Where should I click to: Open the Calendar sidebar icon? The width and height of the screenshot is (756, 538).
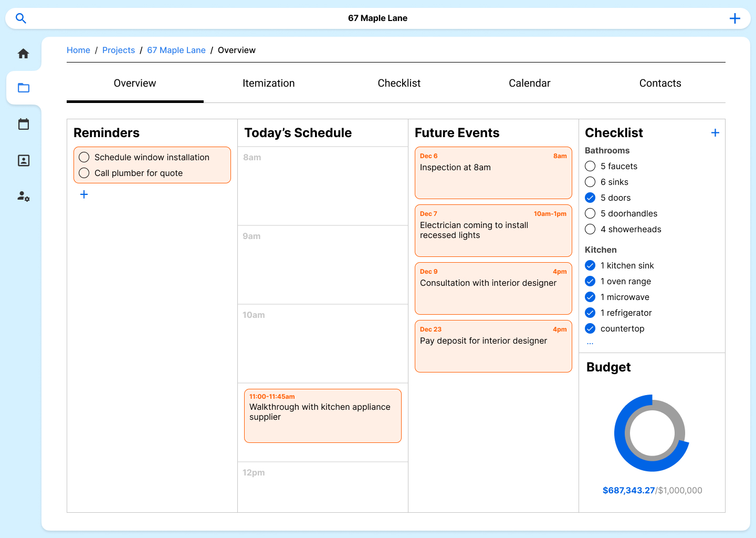tap(24, 124)
